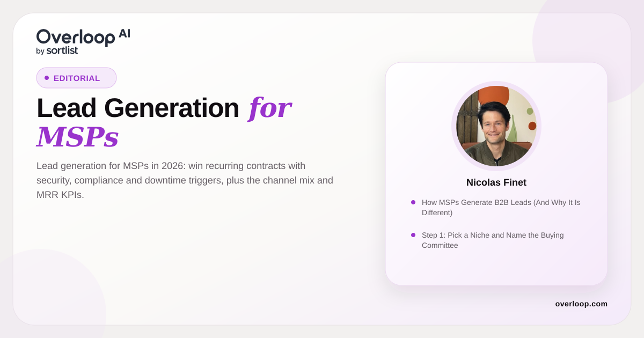644x338 pixels.
Task: Click the Nicolas Finet author name
Action: tap(496, 182)
